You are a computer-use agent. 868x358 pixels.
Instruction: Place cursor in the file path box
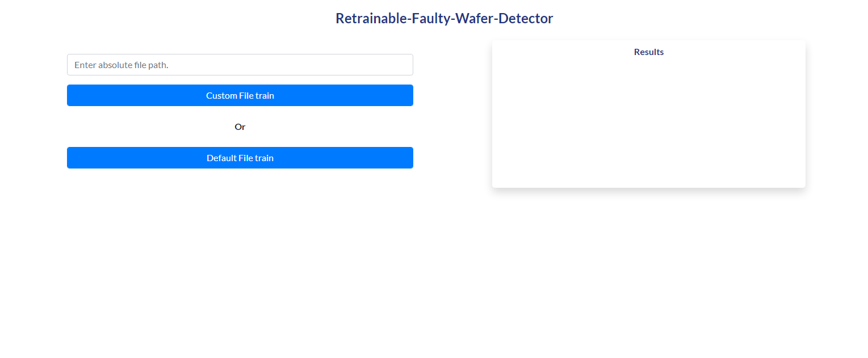tap(240, 65)
